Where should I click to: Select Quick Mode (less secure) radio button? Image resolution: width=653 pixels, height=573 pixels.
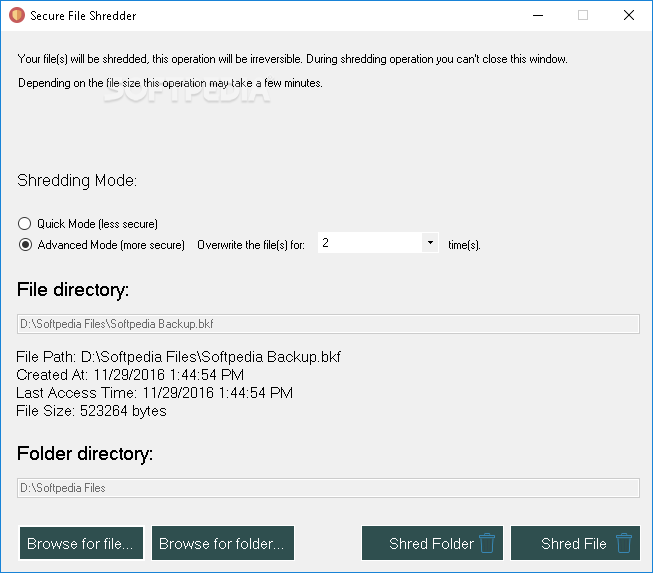(x=25, y=224)
